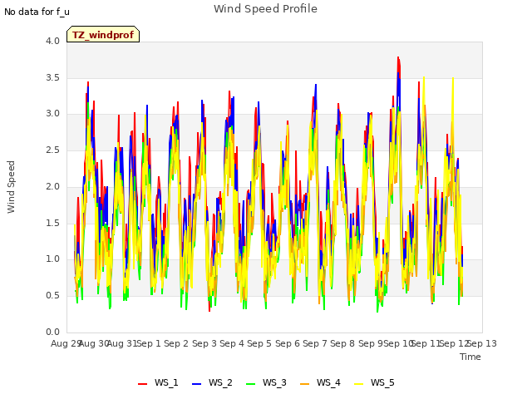Screen dimensions: 532x399
Task: Click the Sep 7 x-axis tick label
Action: pyautogui.click(x=315, y=343)
